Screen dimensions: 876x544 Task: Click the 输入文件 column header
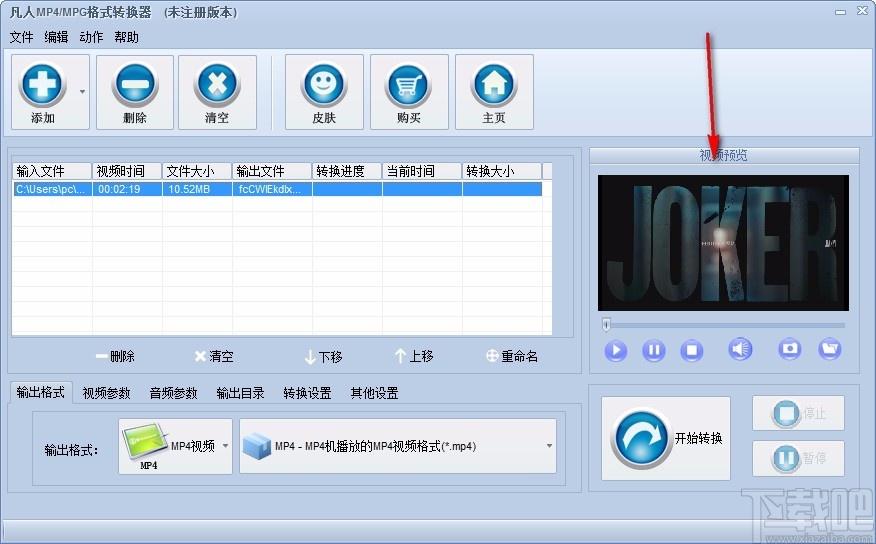tap(52, 171)
